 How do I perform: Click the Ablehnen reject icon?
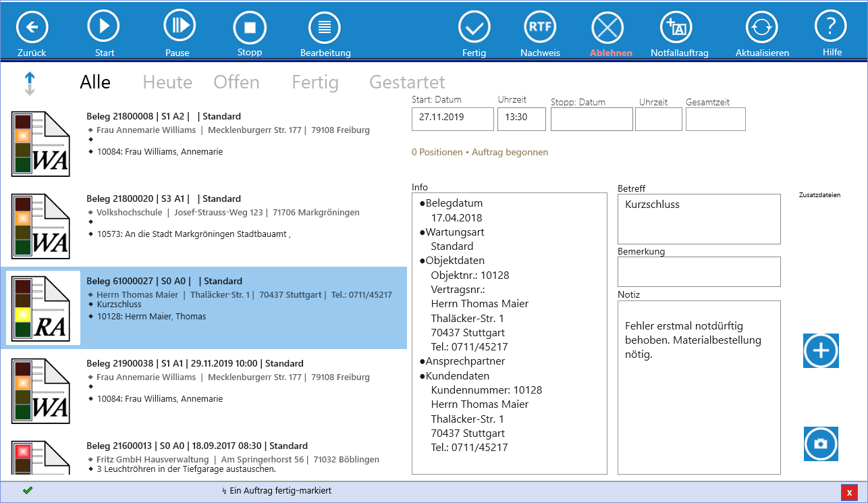tap(607, 28)
